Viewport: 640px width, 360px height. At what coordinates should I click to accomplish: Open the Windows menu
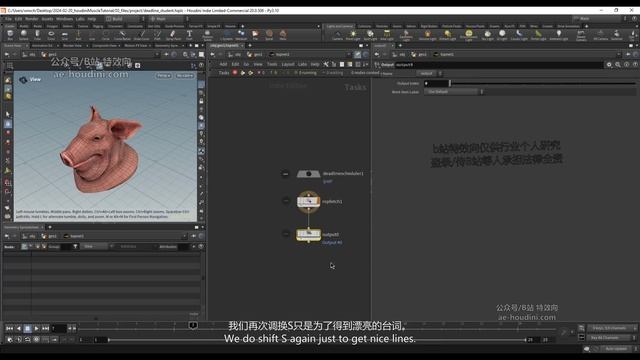64,19
